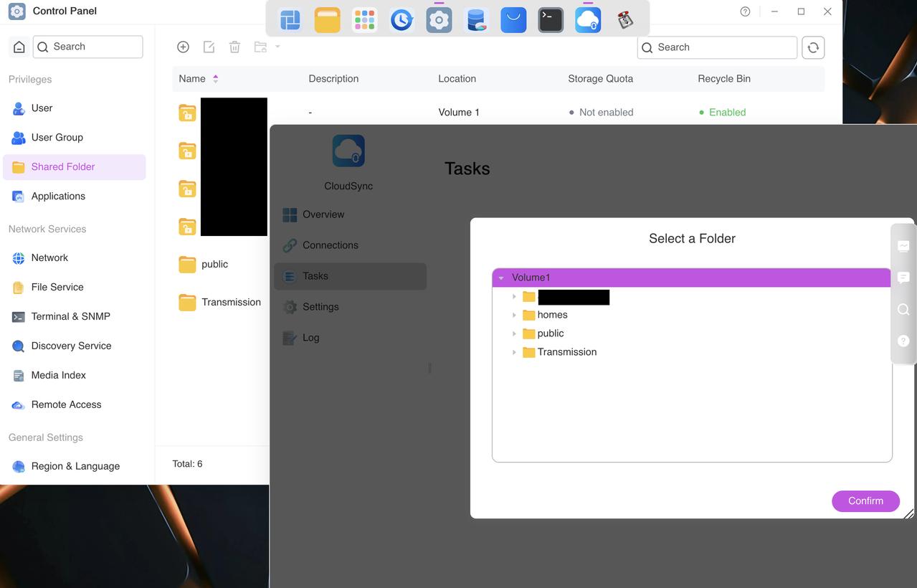Confirm the folder selection
The image size is (917, 588).
[865, 501]
